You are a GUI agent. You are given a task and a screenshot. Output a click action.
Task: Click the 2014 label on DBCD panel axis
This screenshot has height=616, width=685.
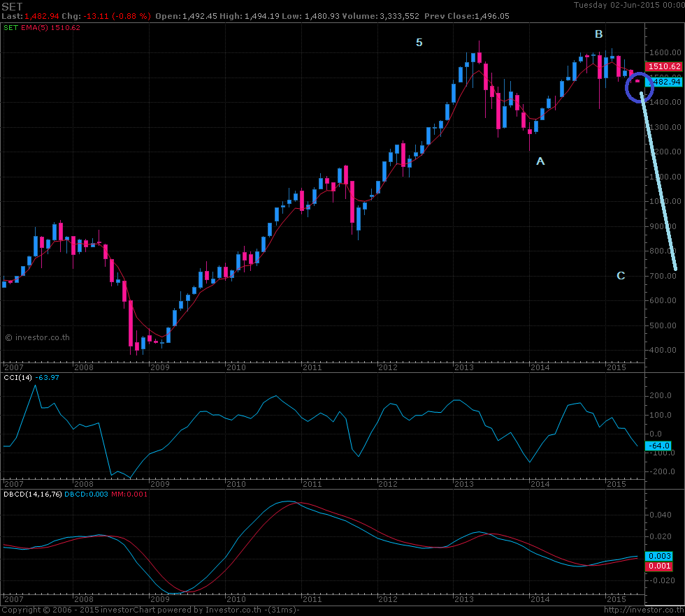[540, 599]
